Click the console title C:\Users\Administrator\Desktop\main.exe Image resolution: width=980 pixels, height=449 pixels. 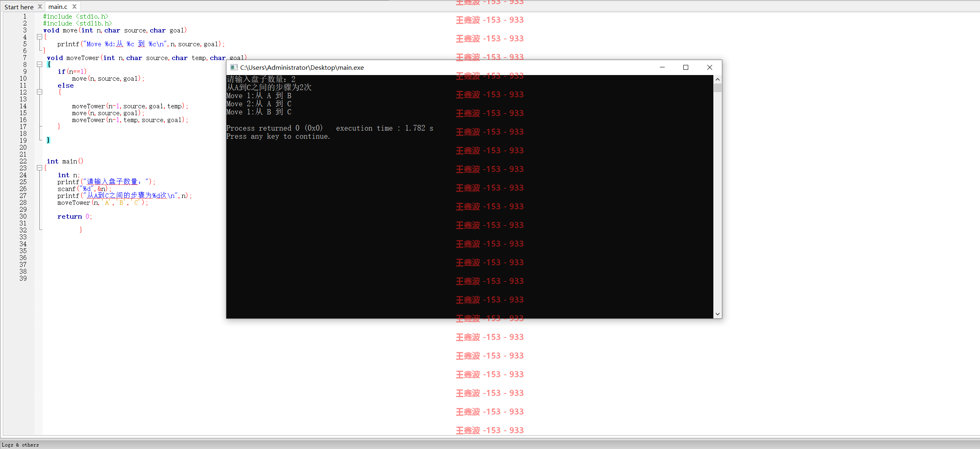tap(302, 68)
